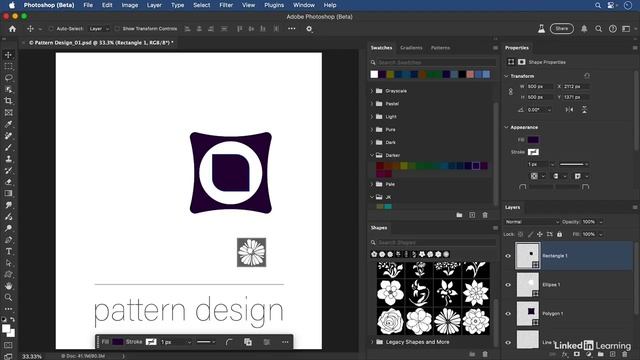Collapse the Transform section
640x360 pixels.
pos(507,76)
